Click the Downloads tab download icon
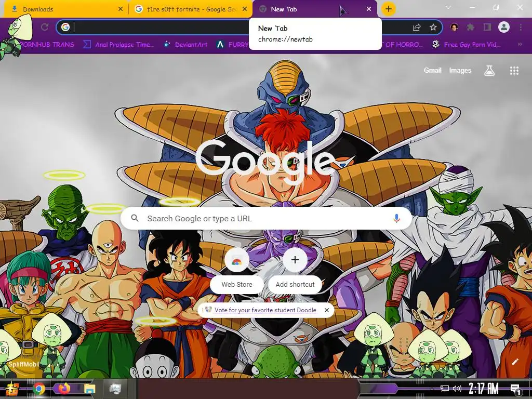 click(14, 9)
